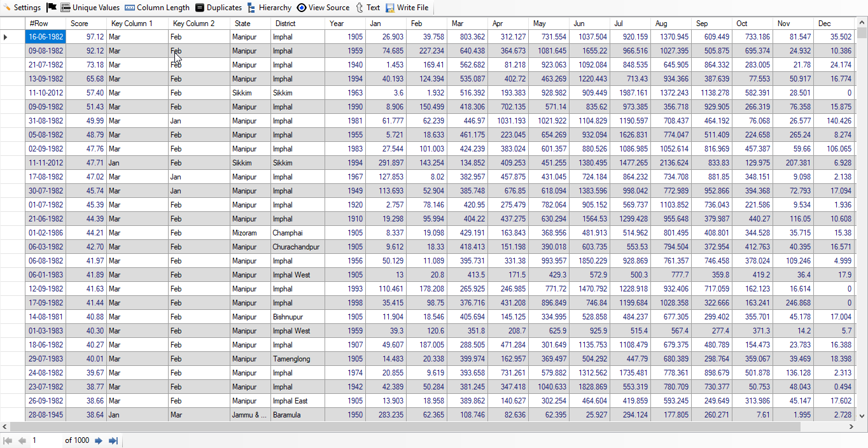
Task: Click the District column header
Action: (297, 24)
